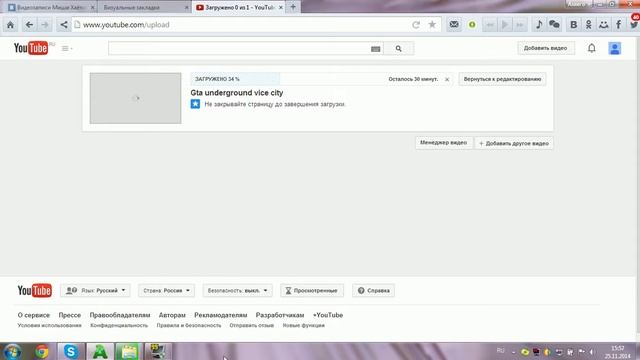Viewport: 640px width, 360px height.
Task: Click the blue star icon below title
Action: [195, 104]
